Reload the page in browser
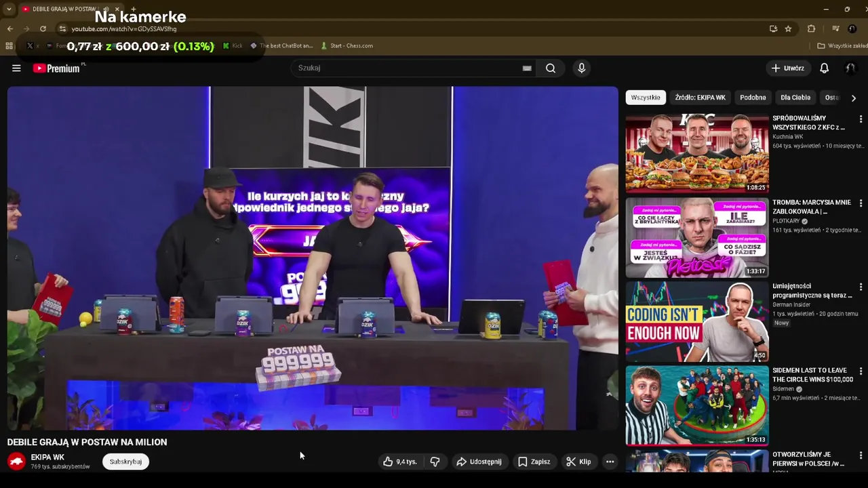This screenshot has width=868, height=488. click(43, 28)
